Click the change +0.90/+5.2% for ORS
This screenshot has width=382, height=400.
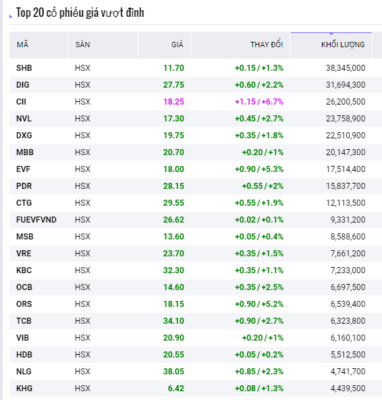coord(259,304)
